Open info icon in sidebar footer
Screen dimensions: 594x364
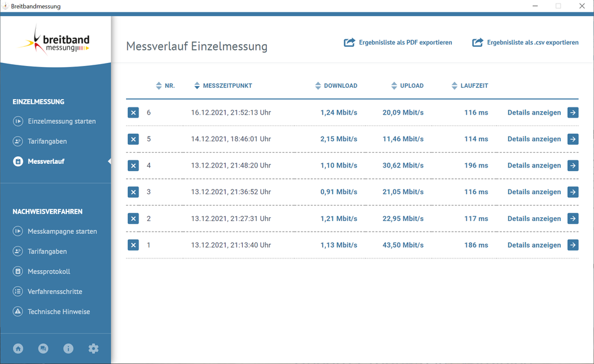68,349
